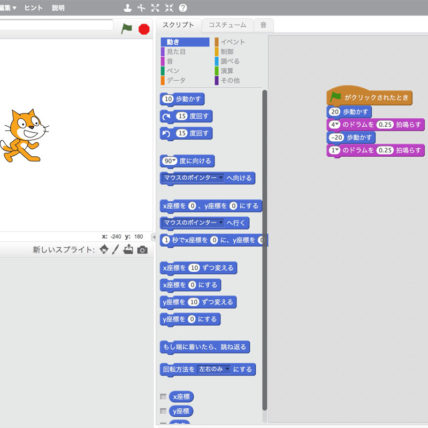
Task: Switch to the スクリプト tab
Action: coord(178,25)
